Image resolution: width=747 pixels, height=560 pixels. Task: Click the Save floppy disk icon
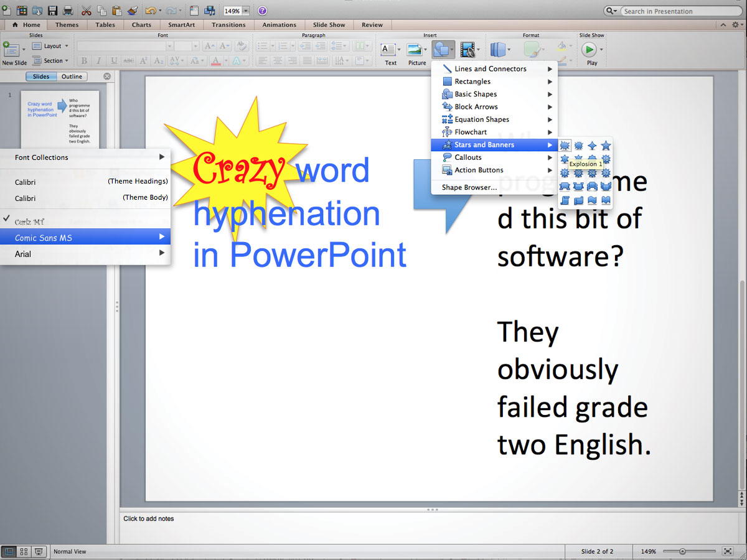pos(53,11)
